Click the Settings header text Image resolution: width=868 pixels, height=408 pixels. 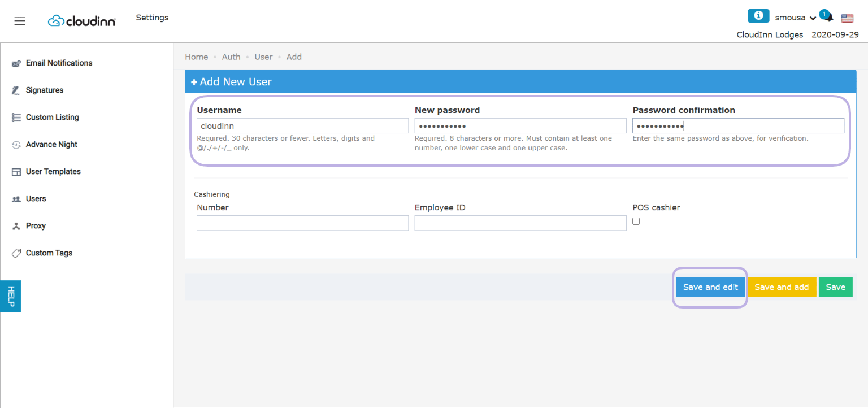pos(152,18)
